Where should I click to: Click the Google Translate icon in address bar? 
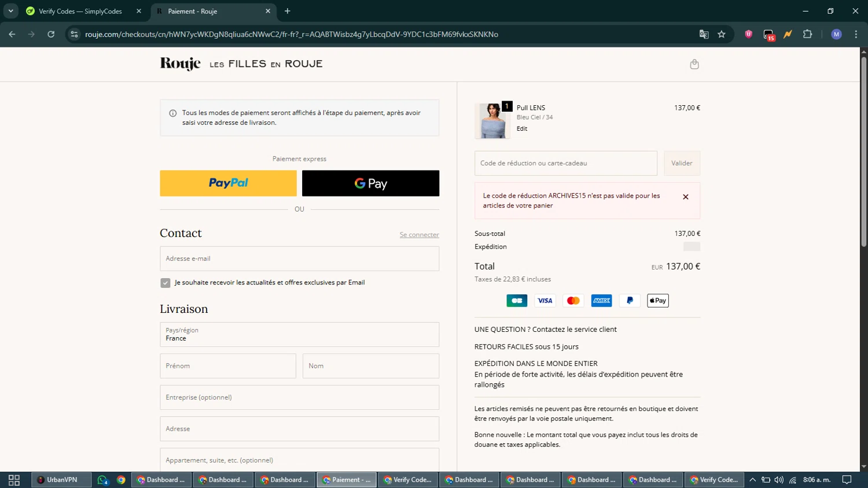click(x=704, y=34)
